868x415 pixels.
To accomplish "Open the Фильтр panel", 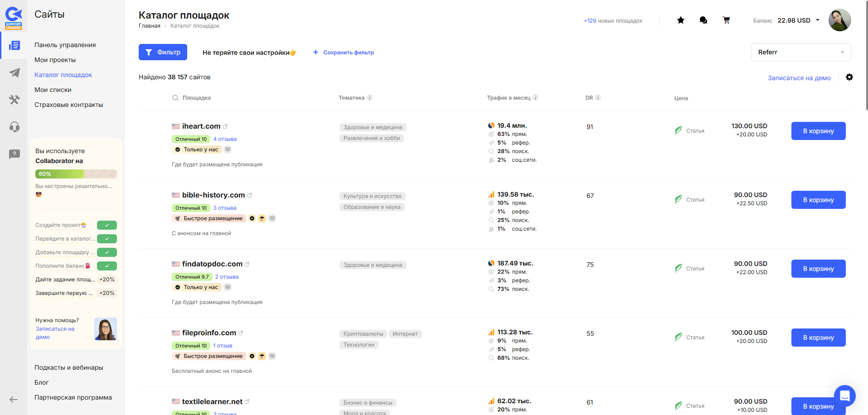I will (163, 52).
